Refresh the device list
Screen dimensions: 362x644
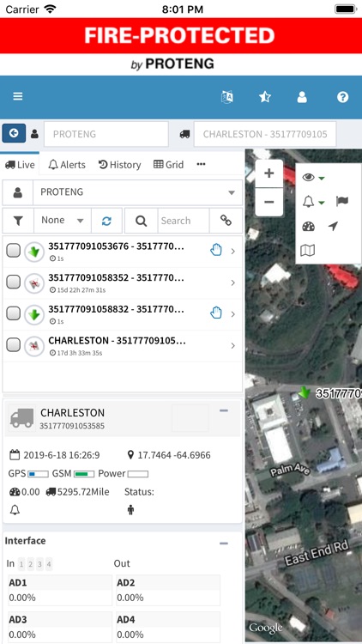[x=106, y=221]
